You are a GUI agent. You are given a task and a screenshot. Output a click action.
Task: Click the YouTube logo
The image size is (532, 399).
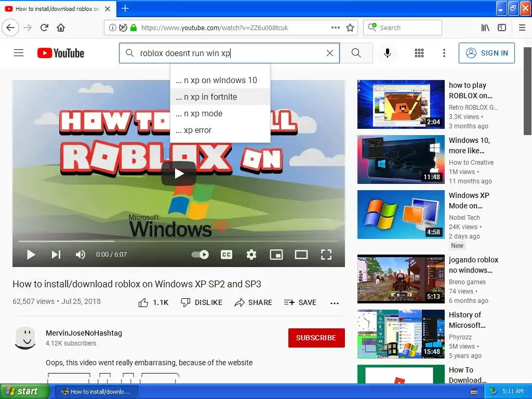click(x=61, y=53)
